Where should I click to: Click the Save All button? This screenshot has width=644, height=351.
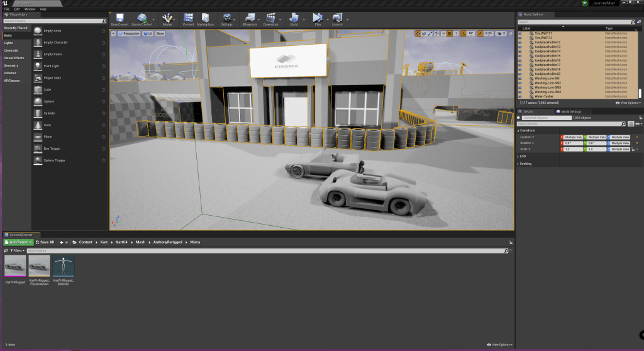click(45, 242)
